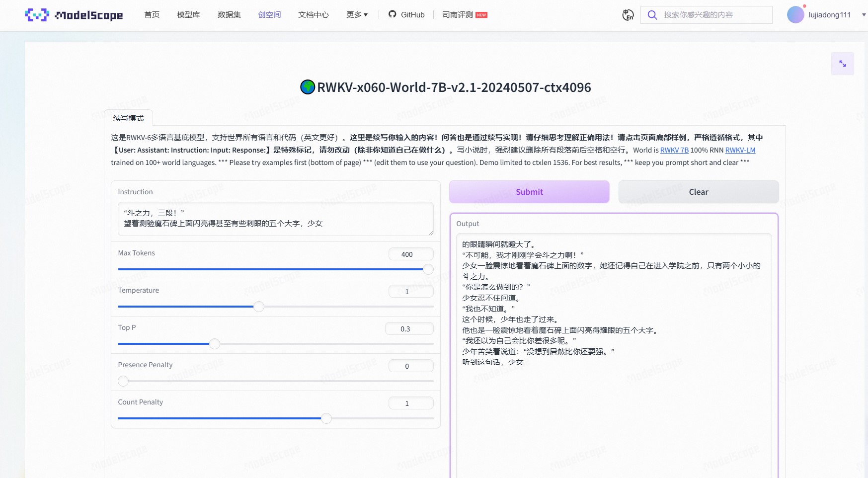
Task: Open the lujiadong111 user avatar
Action: pos(795,15)
